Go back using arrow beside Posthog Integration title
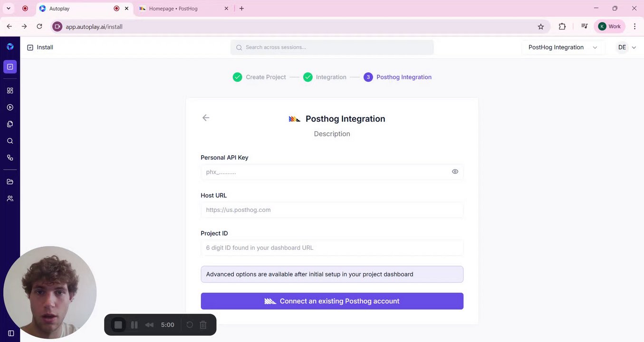The width and height of the screenshot is (644, 342). tap(206, 118)
